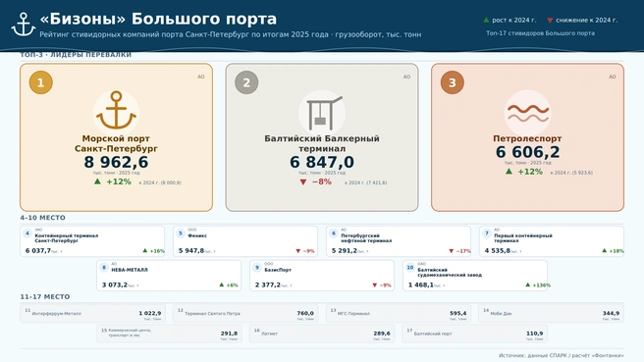Click rank 7 badge on Первый контейнерный терминал
This screenshot has width=644, height=362.
487,233
